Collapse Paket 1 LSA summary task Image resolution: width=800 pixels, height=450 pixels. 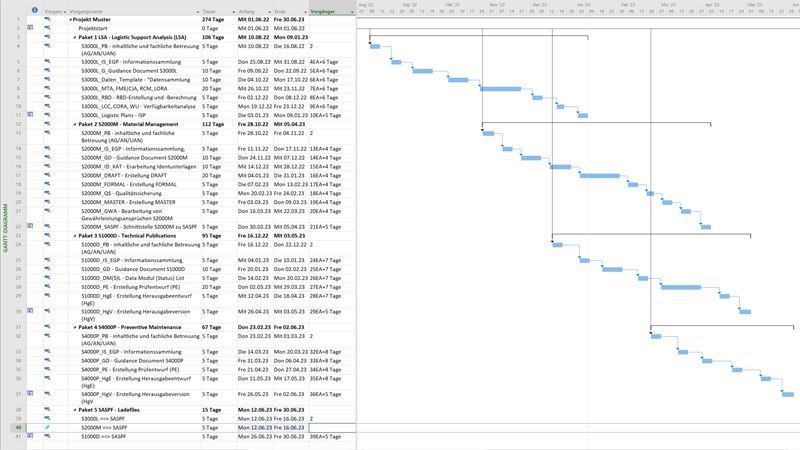point(75,37)
